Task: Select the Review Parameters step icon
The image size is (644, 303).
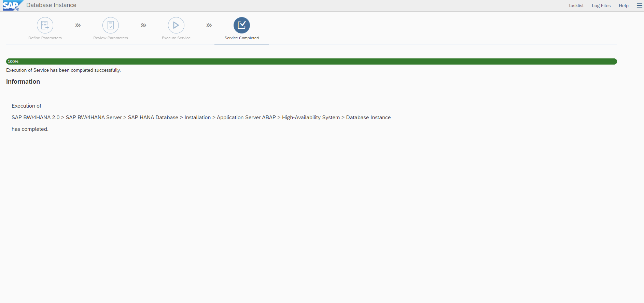Action: [111, 25]
